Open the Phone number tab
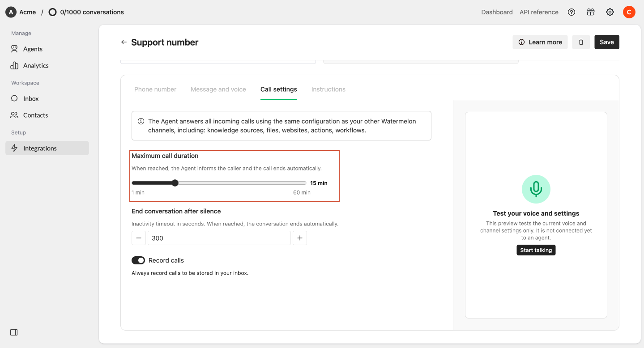Image resolution: width=644 pixels, height=348 pixels. 155,89
